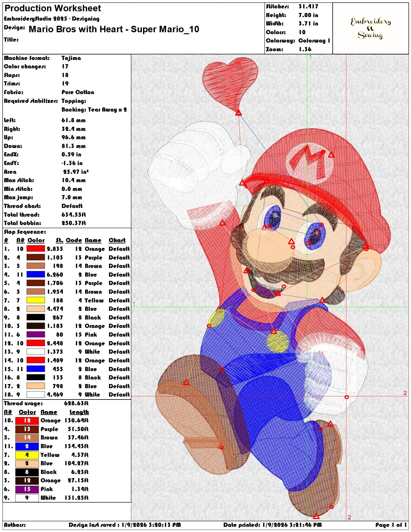This screenshot has height=532, width=411.
Task: Click stitch count 2,835 in stop row 1
Action: pos(55,249)
